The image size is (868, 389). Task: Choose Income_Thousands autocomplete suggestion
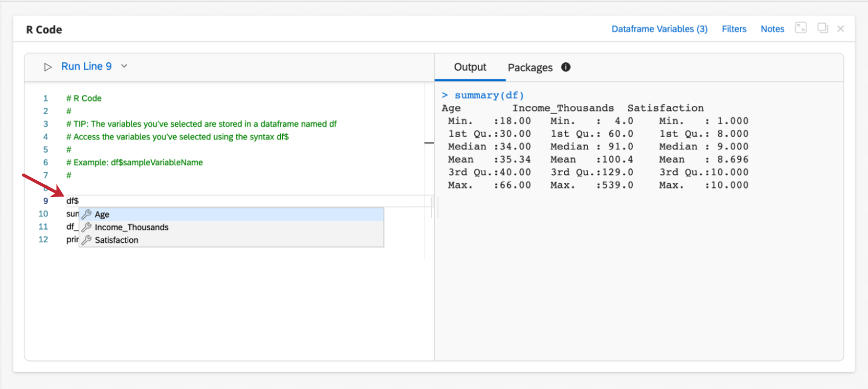131,227
